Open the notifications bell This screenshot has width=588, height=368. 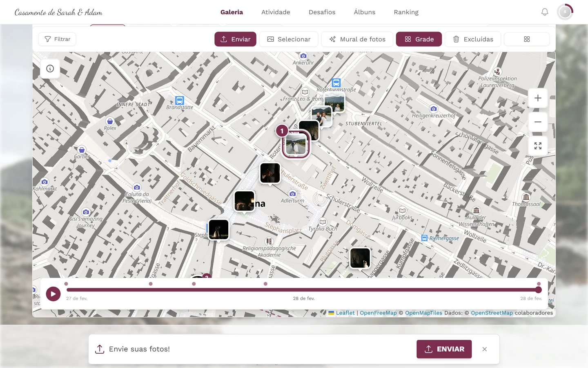[545, 12]
